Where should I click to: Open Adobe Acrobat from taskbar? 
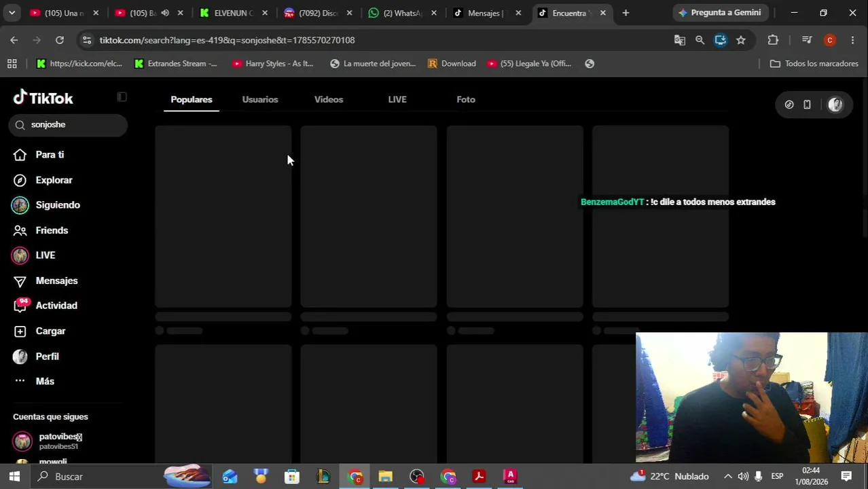(479, 477)
